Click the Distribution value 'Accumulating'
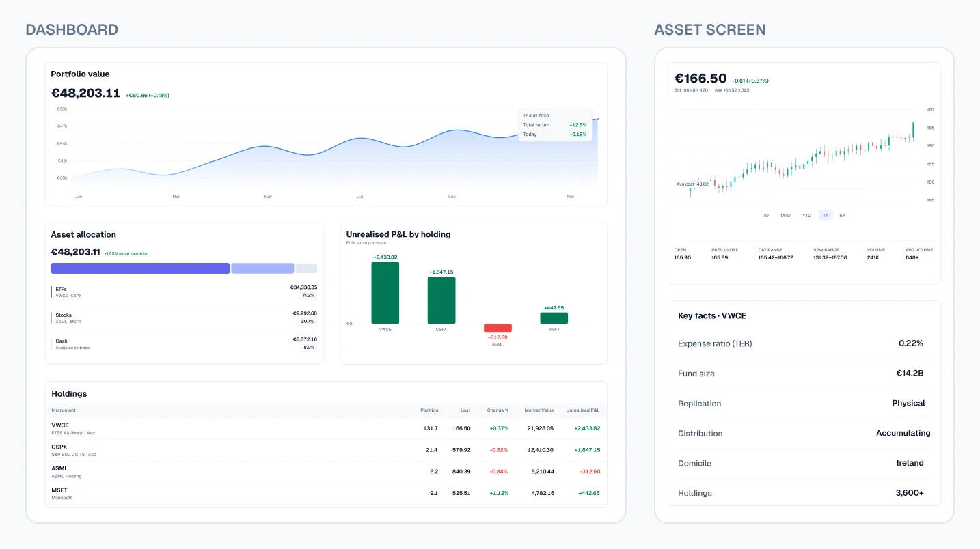Viewport: 980px width, 549px height. pyautogui.click(x=903, y=433)
